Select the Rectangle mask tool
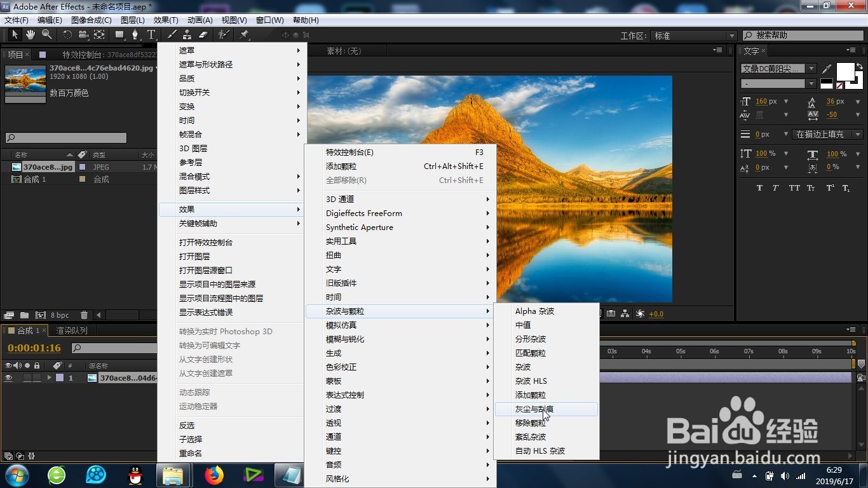 [119, 34]
